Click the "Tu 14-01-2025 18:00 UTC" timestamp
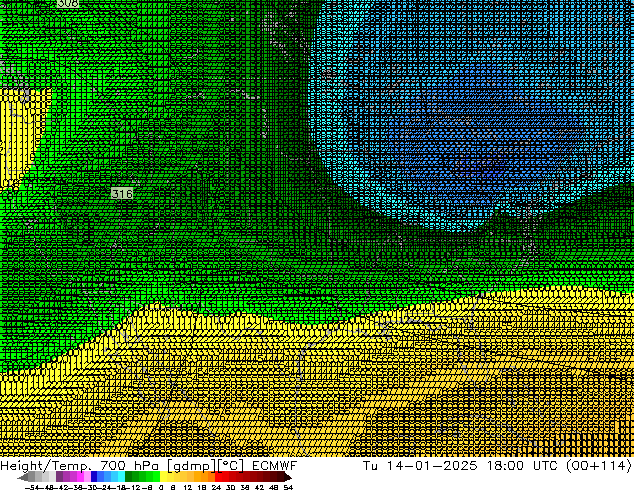This screenshot has height=490, width=634. [x=461, y=466]
